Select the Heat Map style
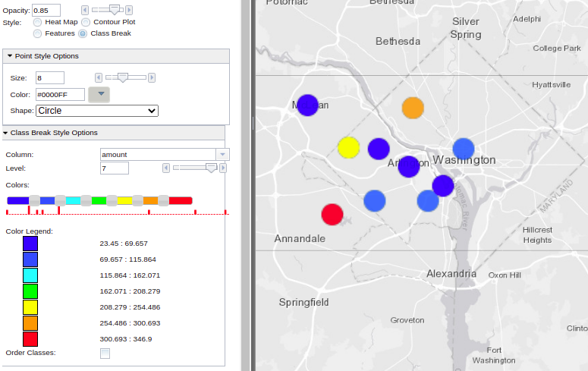This screenshot has width=588, height=371. (x=38, y=22)
